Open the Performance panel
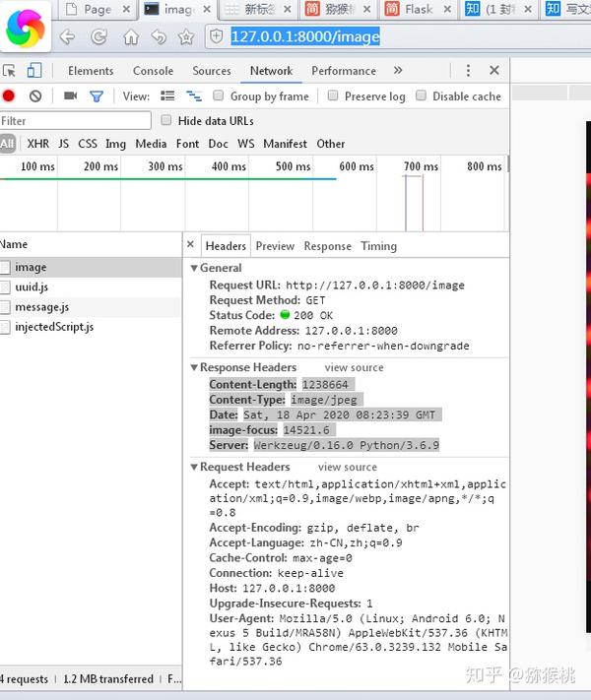This screenshot has width=591, height=700. click(x=344, y=71)
